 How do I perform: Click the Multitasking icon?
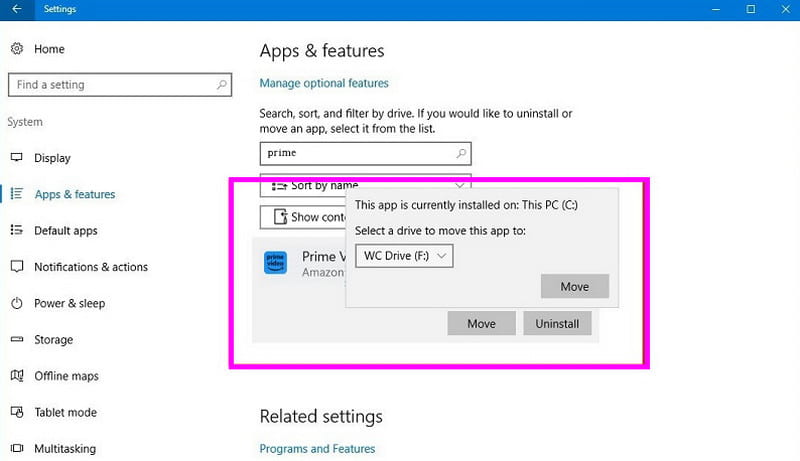pyautogui.click(x=17, y=448)
